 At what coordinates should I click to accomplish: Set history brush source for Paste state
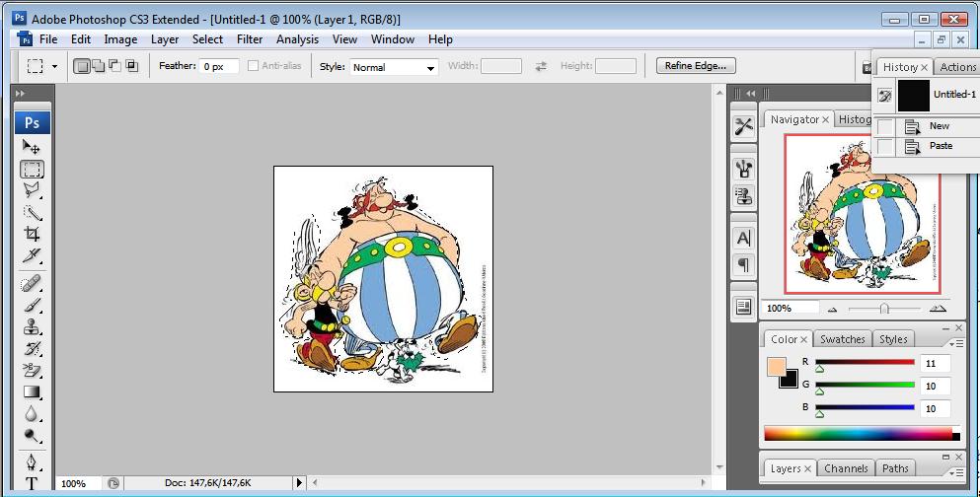[884, 147]
